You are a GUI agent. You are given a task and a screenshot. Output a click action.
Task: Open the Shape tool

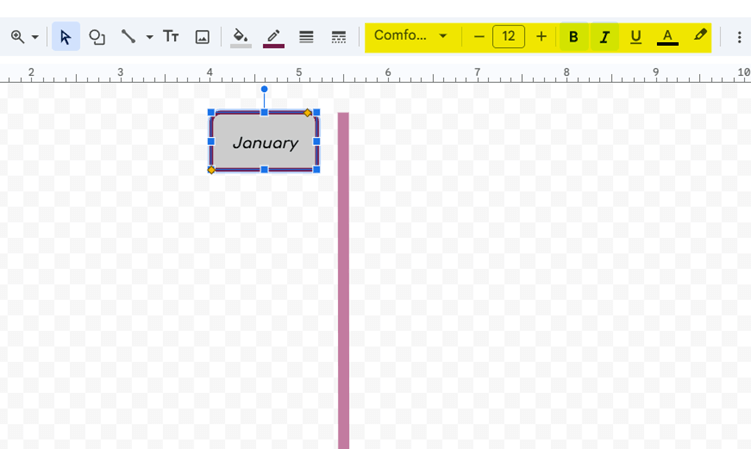(97, 37)
